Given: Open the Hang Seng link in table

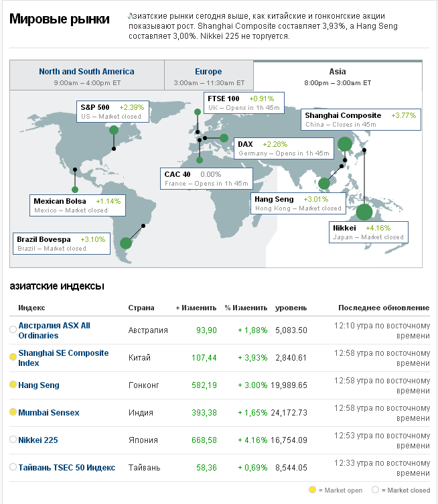Looking at the screenshot, I should tap(39, 385).
